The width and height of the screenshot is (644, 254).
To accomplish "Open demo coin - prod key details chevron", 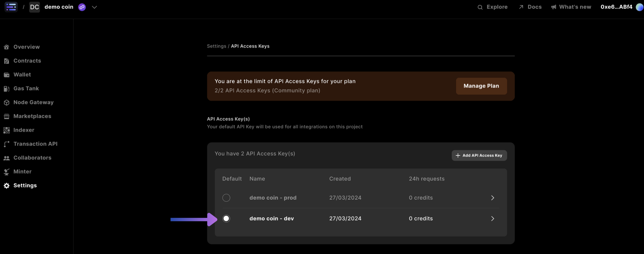I will (x=492, y=198).
